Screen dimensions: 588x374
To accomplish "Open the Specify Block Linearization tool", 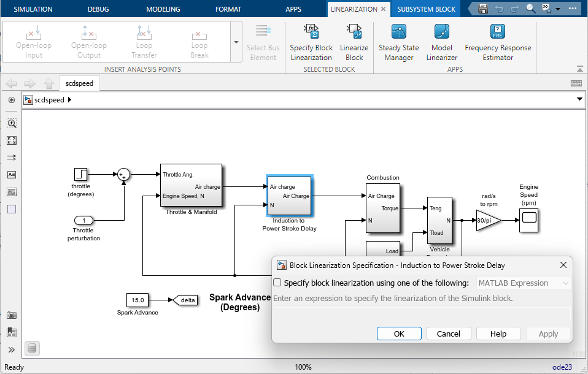I will [311, 42].
